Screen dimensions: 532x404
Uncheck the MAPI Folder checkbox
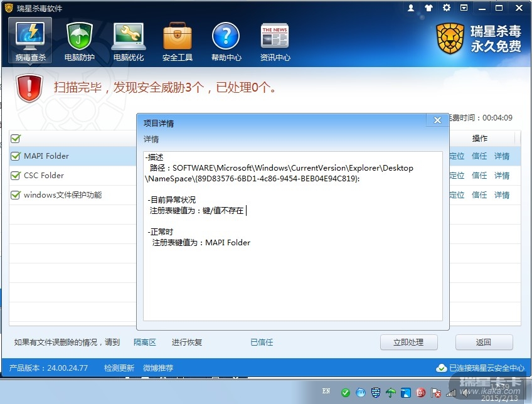click(16, 156)
